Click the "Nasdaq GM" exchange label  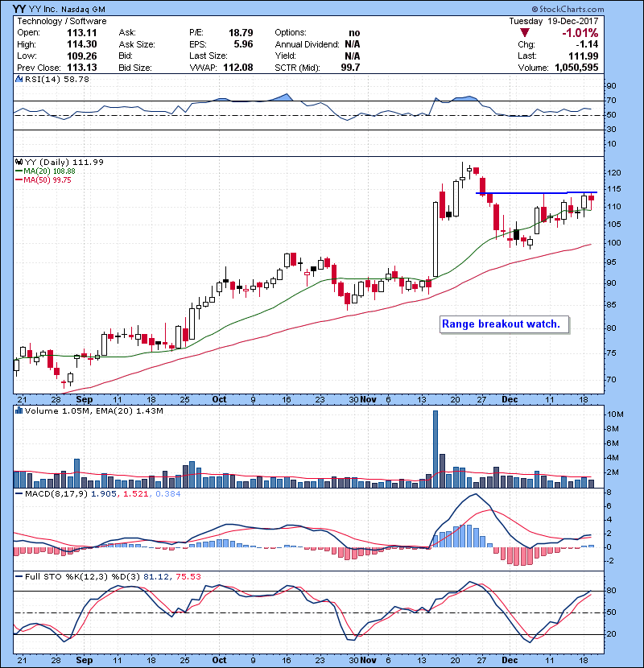click(83, 10)
